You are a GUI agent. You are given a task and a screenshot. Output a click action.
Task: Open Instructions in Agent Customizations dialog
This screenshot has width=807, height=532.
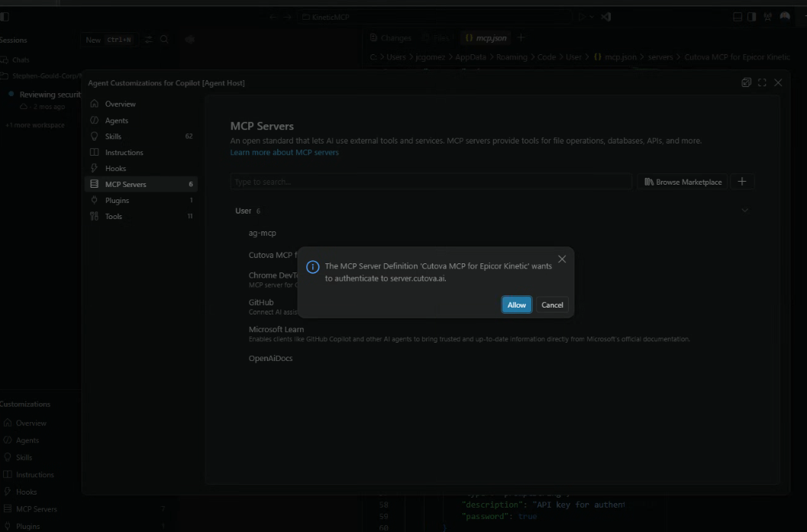click(141, 153)
